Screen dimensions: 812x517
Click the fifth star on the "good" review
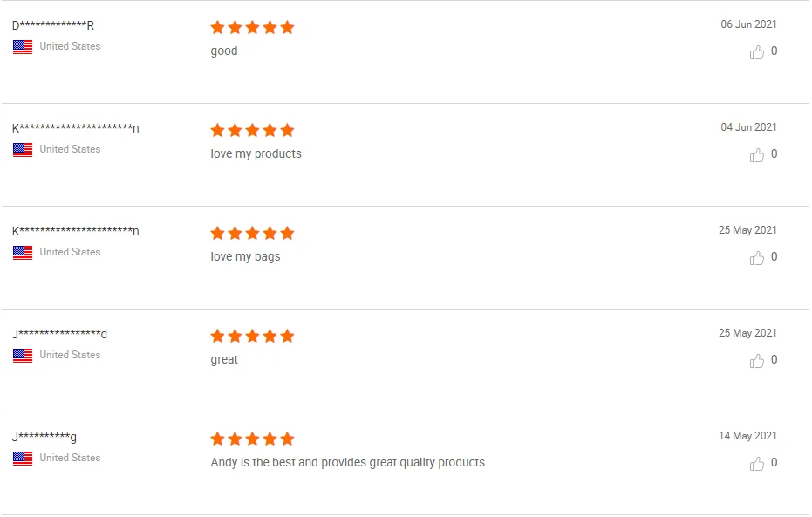pyautogui.click(x=287, y=27)
